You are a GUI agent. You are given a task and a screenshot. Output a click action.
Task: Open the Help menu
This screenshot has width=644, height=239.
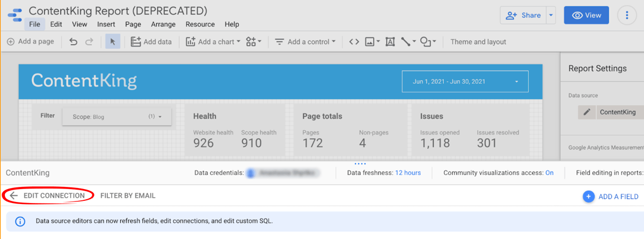[232, 24]
